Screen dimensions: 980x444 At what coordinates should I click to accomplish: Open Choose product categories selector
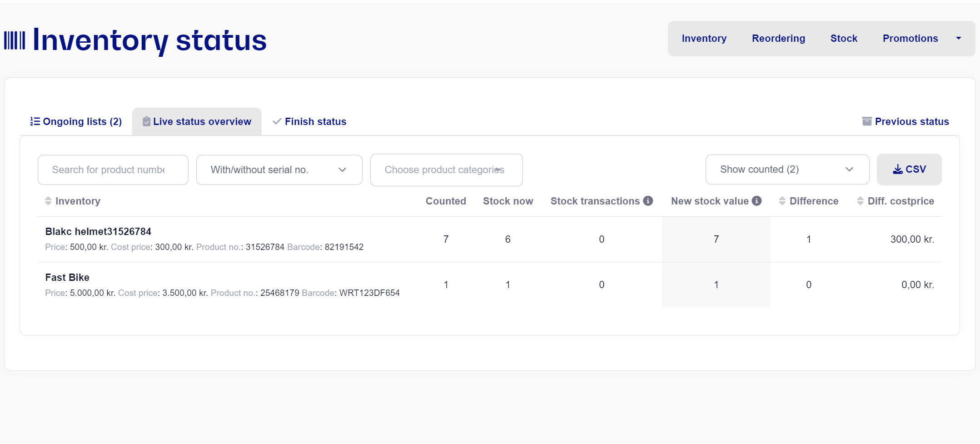(x=447, y=170)
